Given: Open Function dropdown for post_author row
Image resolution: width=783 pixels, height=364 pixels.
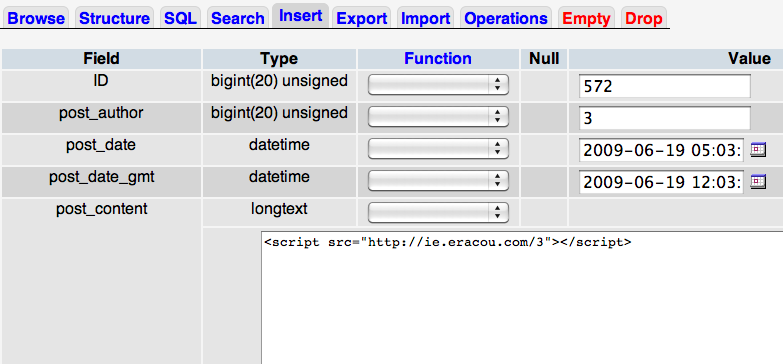Looking at the screenshot, I should click(438, 117).
